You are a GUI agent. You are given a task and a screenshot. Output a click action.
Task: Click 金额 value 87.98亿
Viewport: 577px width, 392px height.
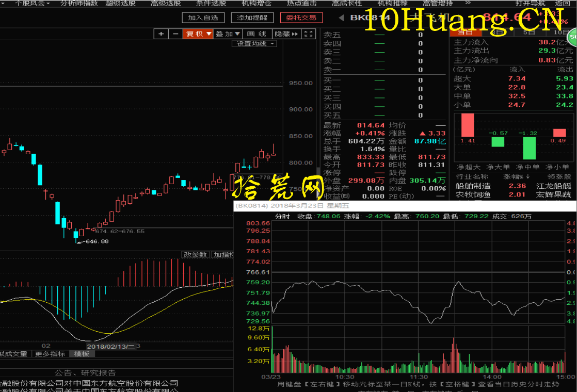click(430, 141)
